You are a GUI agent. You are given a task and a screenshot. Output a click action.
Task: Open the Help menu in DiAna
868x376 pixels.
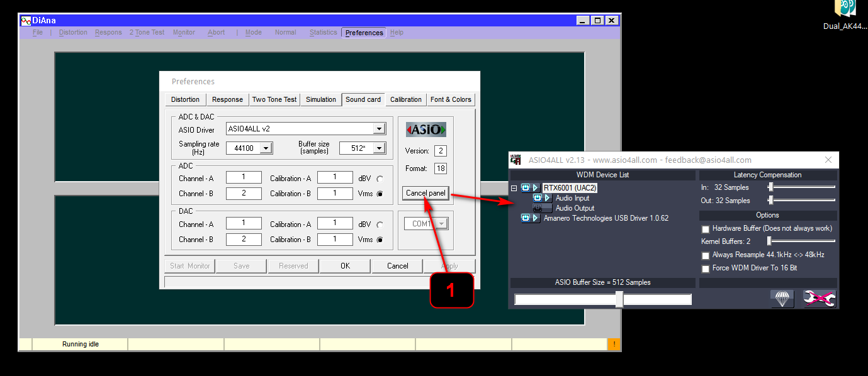[397, 33]
